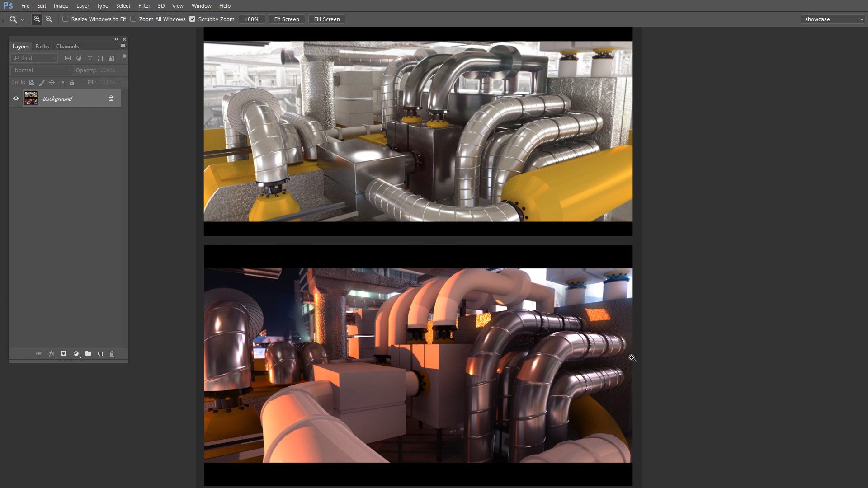Viewport: 868px width, 488px height.
Task: Click the Add layer style fx icon
Action: click(51, 354)
